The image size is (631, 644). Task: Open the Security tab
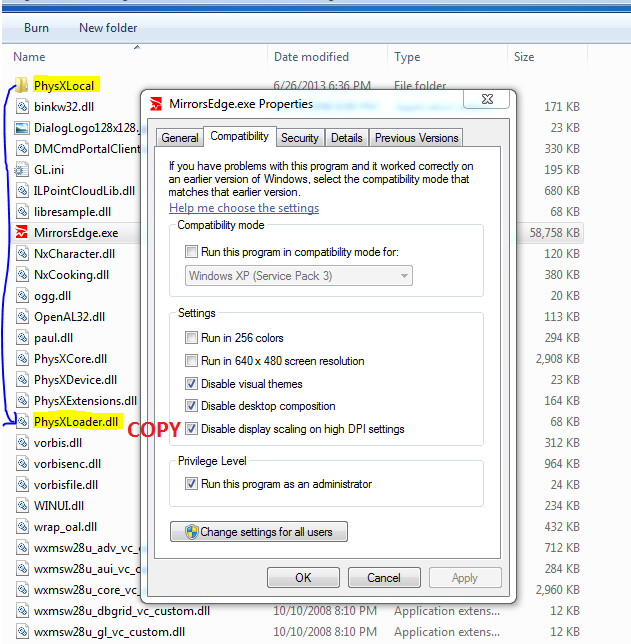[x=300, y=138]
